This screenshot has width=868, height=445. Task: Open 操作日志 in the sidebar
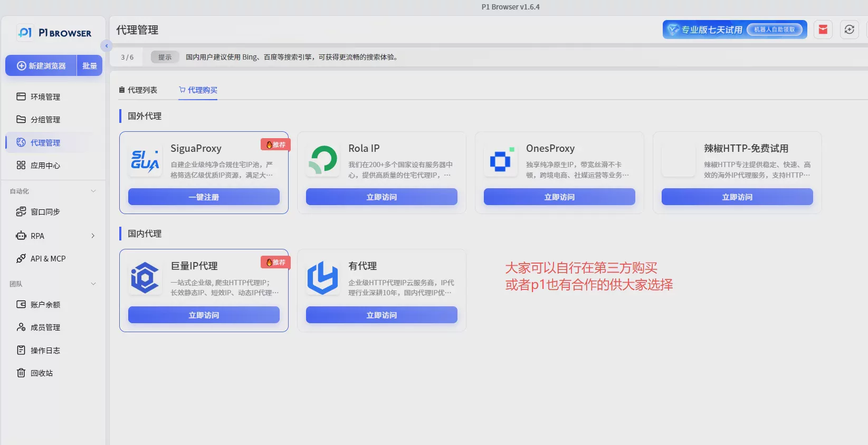53,350
